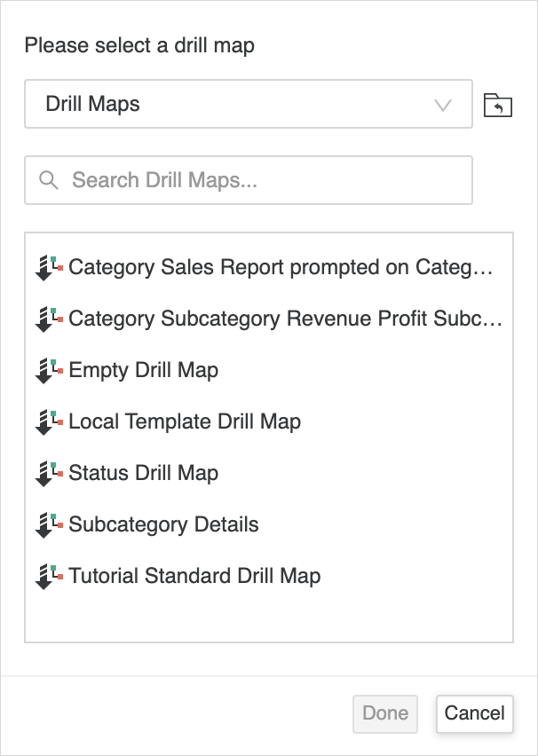538x756 pixels.
Task: Select Category Sales Report prompted item
Action: click(x=279, y=268)
